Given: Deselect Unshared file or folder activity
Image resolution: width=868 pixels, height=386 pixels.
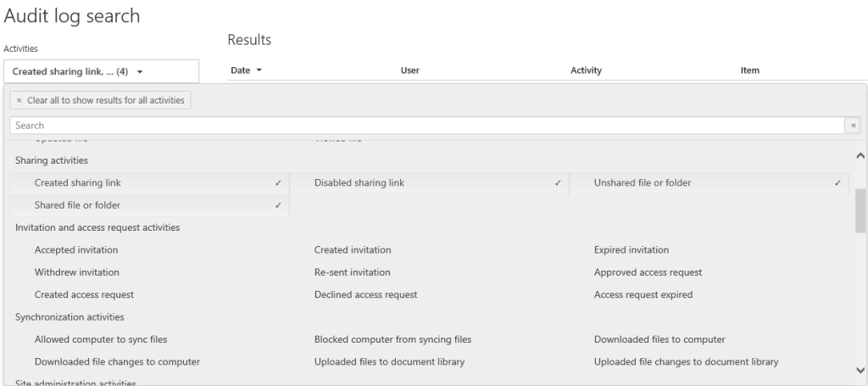Looking at the screenshot, I should pos(643,182).
